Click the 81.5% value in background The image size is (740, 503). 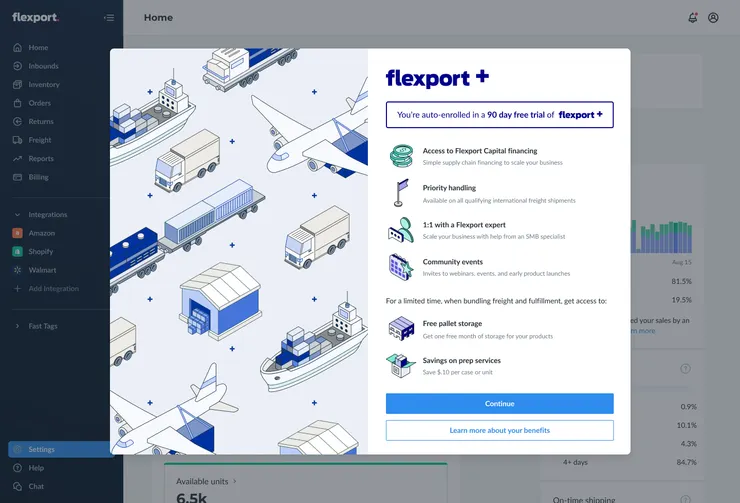681,281
